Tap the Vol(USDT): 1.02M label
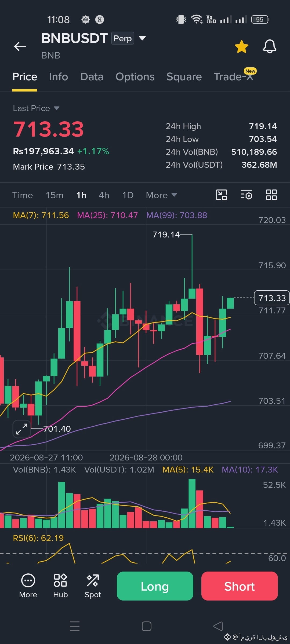This screenshot has height=644, width=290. coord(119,470)
